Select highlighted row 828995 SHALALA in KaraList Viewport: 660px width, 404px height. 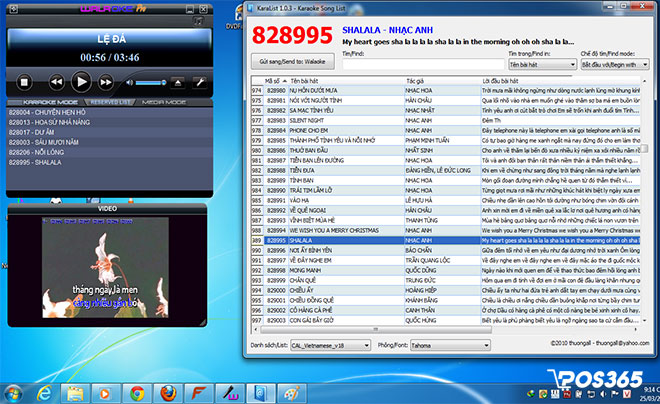(445, 241)
